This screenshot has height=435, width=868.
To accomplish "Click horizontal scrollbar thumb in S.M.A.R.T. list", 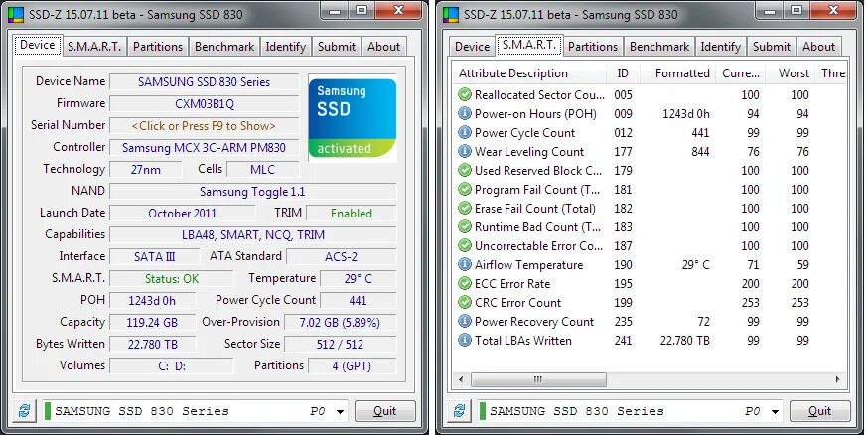I will point(538,379).
